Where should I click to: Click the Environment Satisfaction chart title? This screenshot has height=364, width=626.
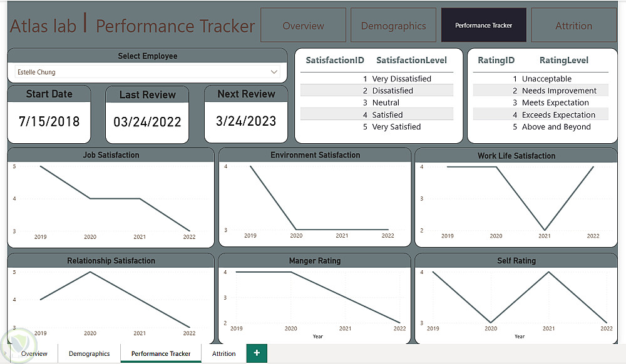315,155
